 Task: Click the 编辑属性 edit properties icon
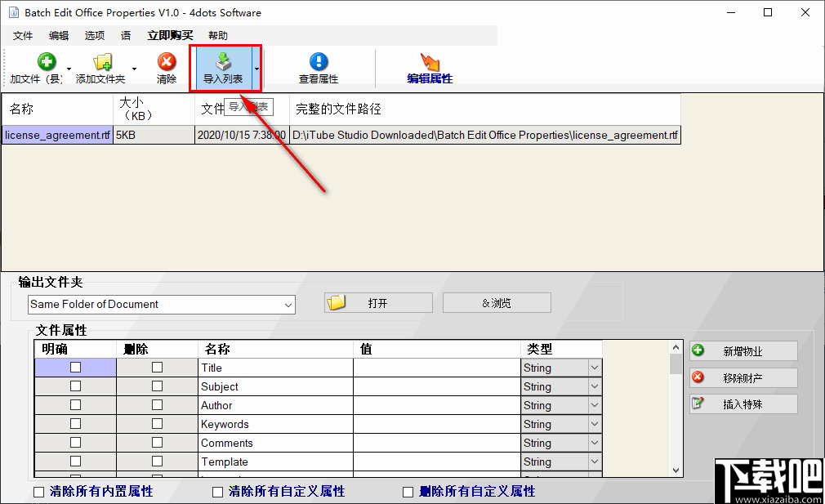430,62
